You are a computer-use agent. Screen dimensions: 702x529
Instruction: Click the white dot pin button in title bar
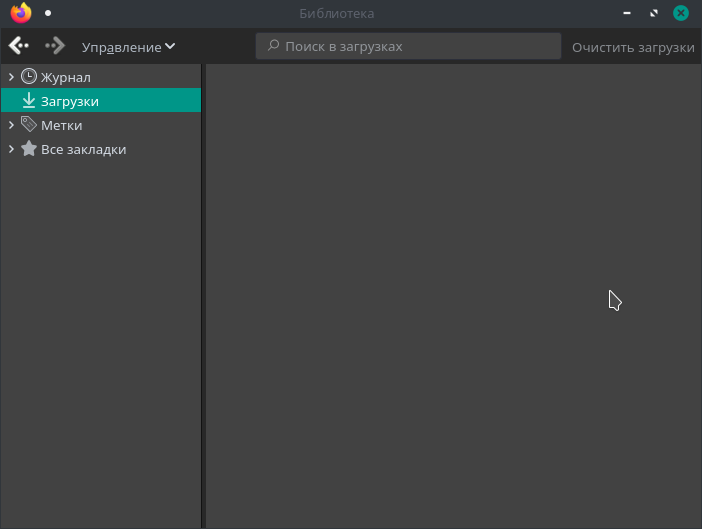(x=48, y=13)
